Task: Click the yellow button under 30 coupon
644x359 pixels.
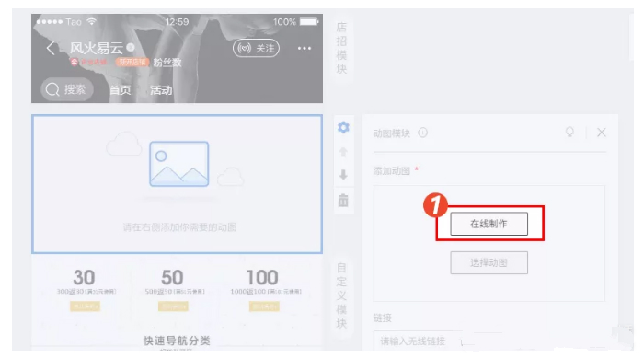Action: coord(85,306)
